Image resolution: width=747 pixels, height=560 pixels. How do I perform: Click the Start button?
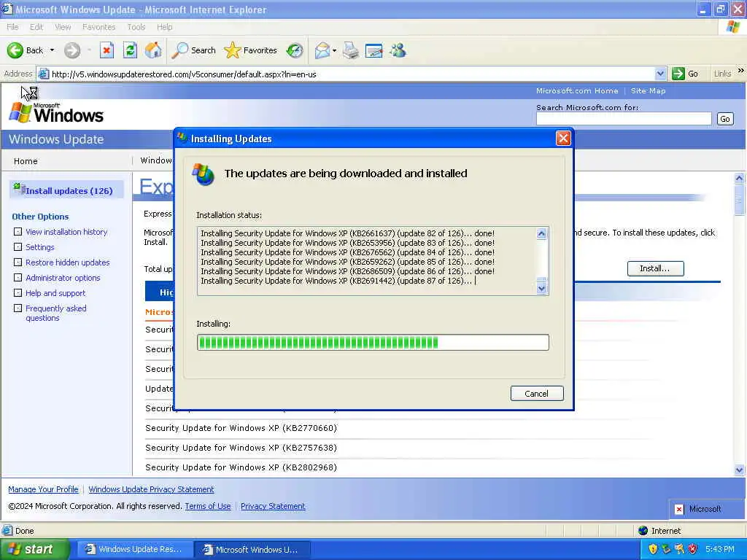click(35, 549)
